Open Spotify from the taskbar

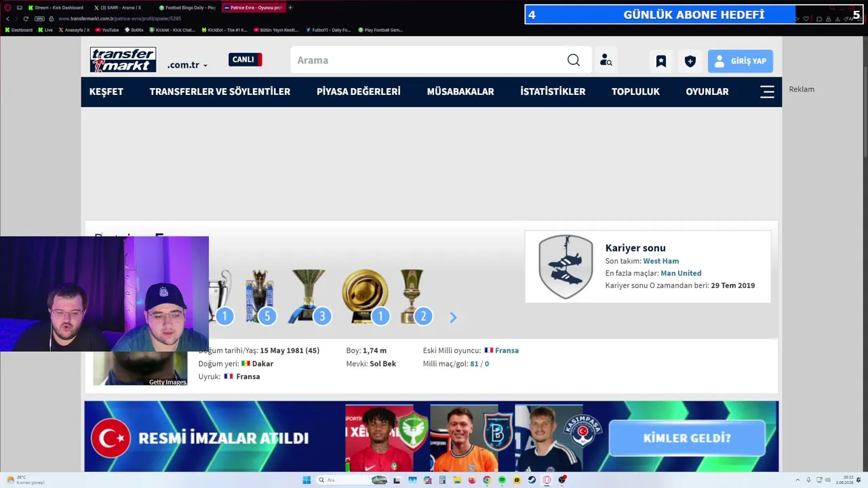[502, 480]
